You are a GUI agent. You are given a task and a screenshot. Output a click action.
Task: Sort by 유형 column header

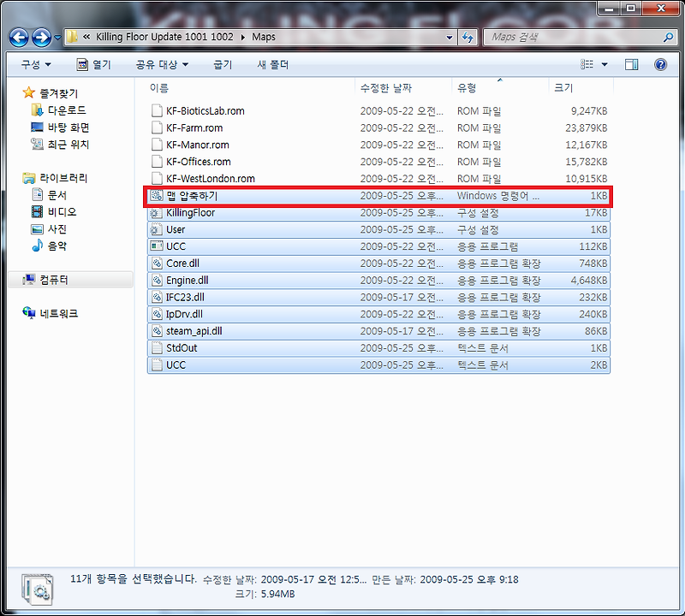coord(500,88)
